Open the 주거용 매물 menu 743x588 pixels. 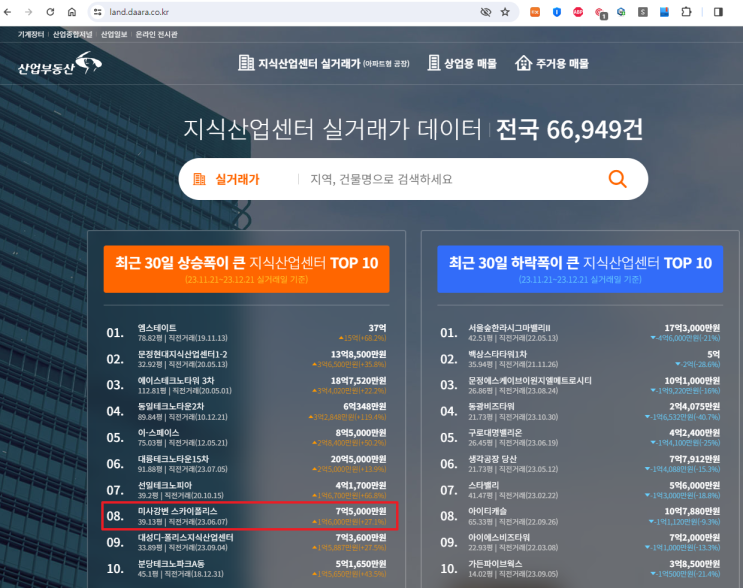(552, 63)
